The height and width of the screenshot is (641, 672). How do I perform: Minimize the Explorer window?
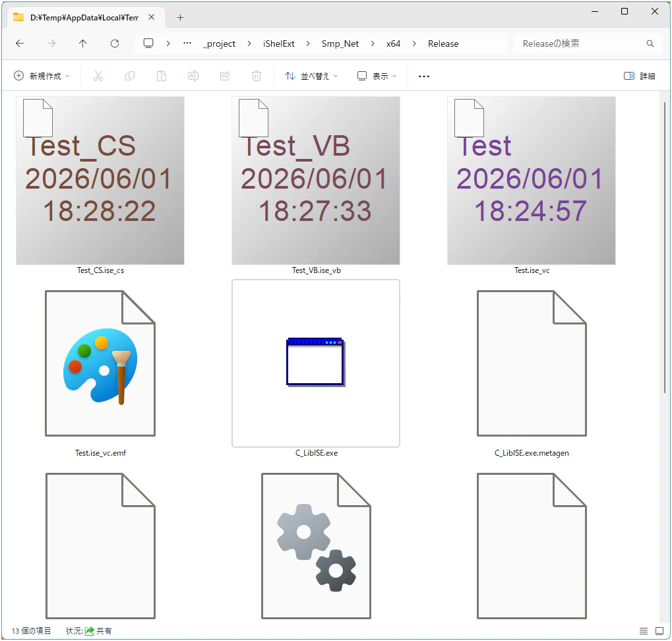[595, 12]
